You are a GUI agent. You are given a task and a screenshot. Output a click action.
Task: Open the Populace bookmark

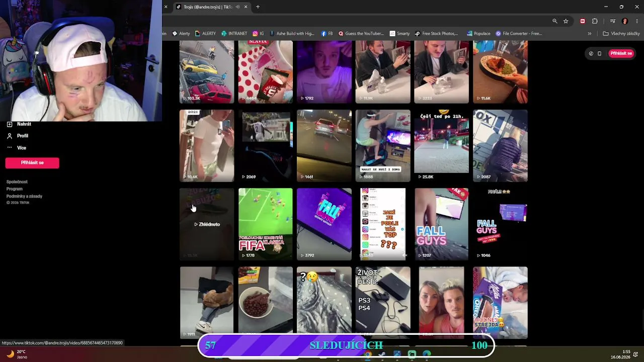tap(478, 34)
